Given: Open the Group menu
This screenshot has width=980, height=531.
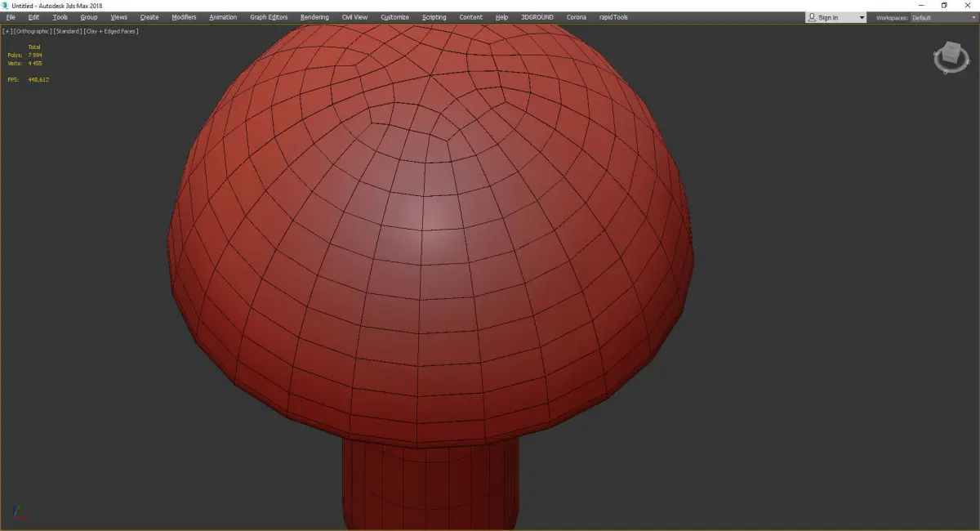Looking at the screenshot, I should [88, 17].
